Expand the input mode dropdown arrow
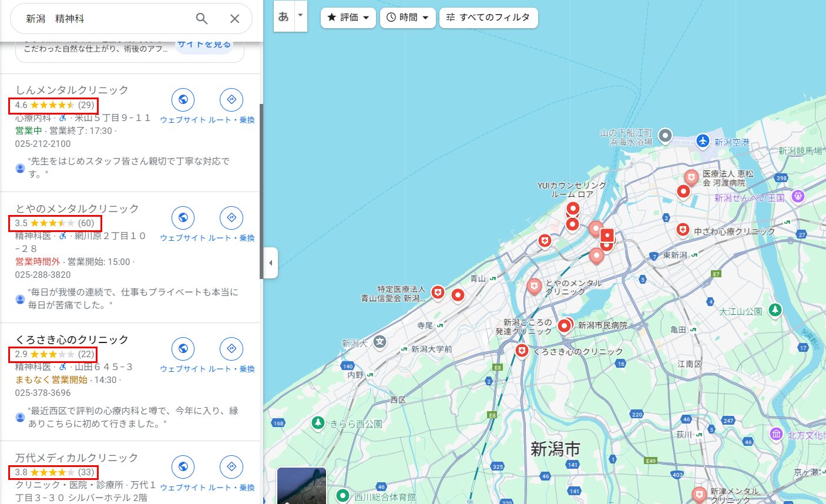The width and height of the screenshot is (826, 504). click(x=300, y=15)
